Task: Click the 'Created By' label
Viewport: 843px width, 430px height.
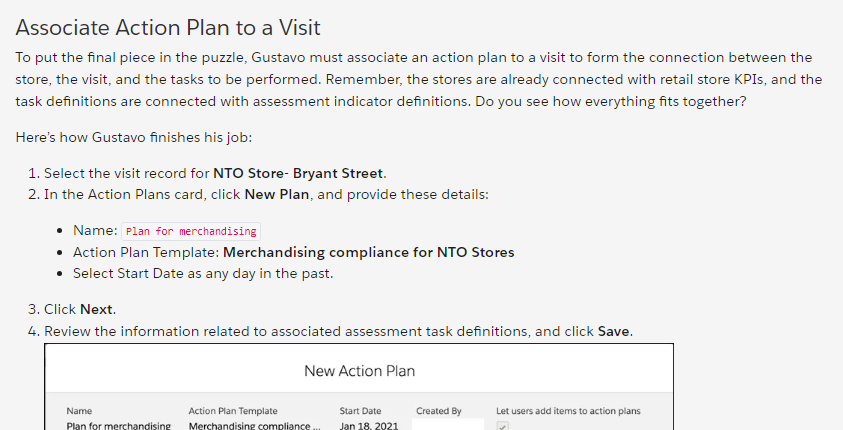Action: click(x=439, y=411)
